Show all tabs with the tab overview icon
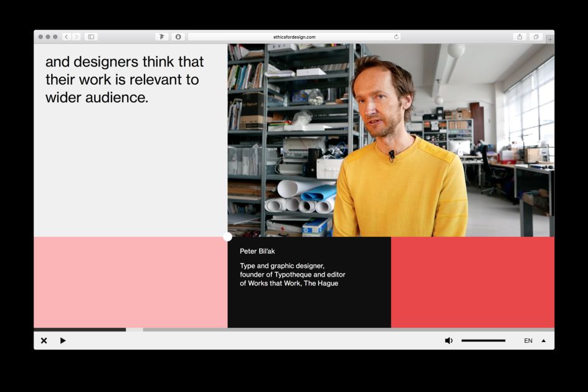The image size is (588, 392). [x=536, y=36]
